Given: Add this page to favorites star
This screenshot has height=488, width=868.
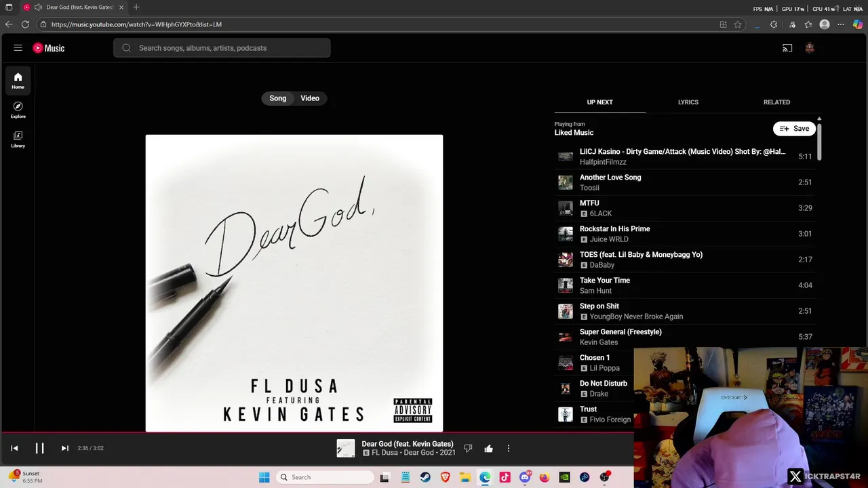Looking at the screenshot, I should coord(738,24).
